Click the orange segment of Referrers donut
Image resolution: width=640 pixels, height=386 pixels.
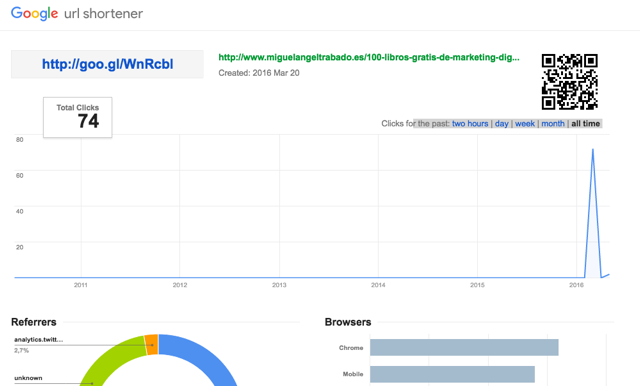(x=151, y=345)
